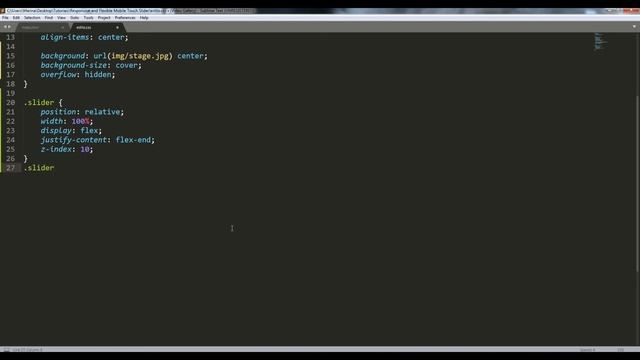The image size is (640, 360).
Task: Click 'position' property on line 21
Action: (58, 112)
